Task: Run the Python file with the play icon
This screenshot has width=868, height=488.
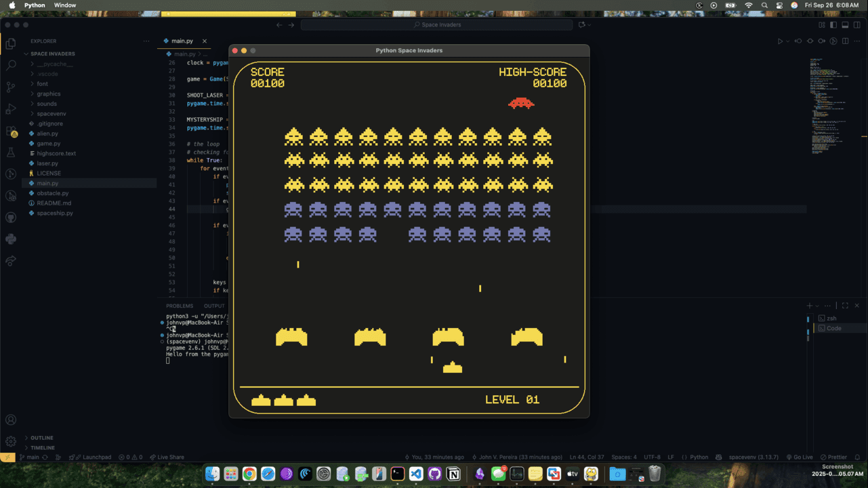Action: (x=780, y=41)
